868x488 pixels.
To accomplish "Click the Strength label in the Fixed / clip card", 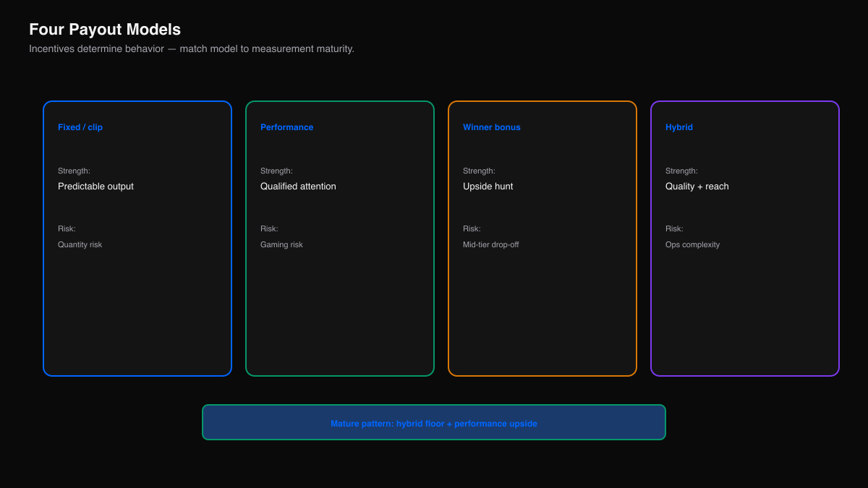I will (x=74, y=171).
